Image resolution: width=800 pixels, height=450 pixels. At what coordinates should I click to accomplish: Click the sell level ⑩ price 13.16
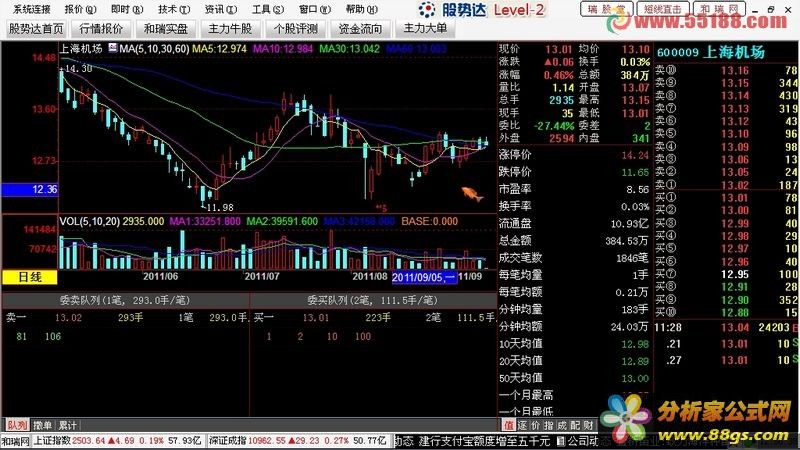click(734, 70)
